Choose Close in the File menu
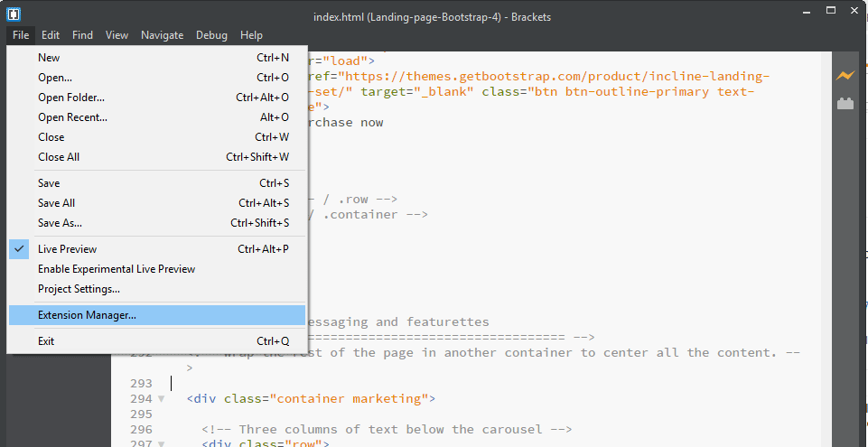Image resolution: width=868 pixels, height=447 pixels. 158,137
